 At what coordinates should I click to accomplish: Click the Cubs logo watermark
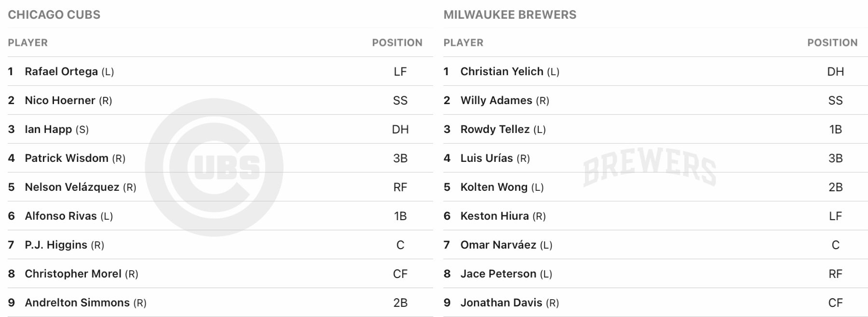pyautogui.click(x=214, y=167)
